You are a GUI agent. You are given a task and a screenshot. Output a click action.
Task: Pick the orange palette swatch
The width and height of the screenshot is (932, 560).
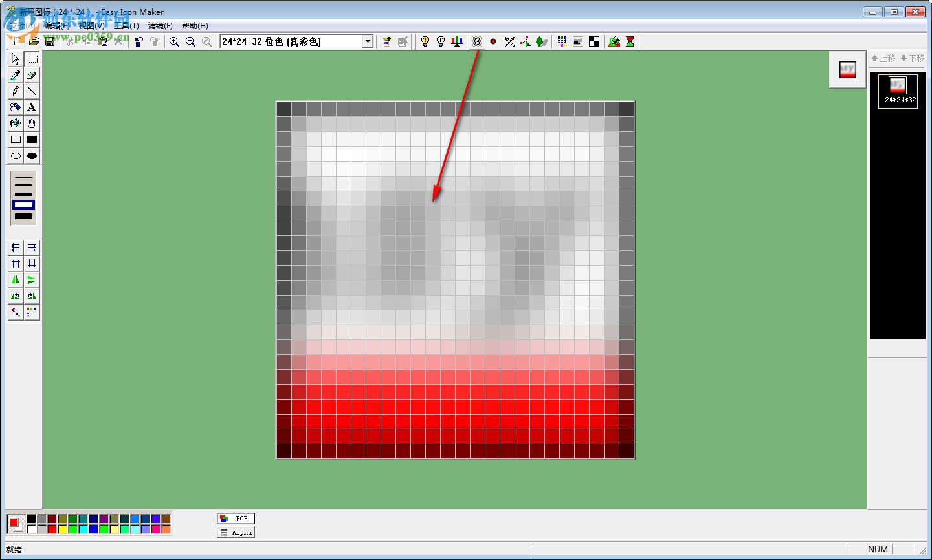[x=166, y=530]
